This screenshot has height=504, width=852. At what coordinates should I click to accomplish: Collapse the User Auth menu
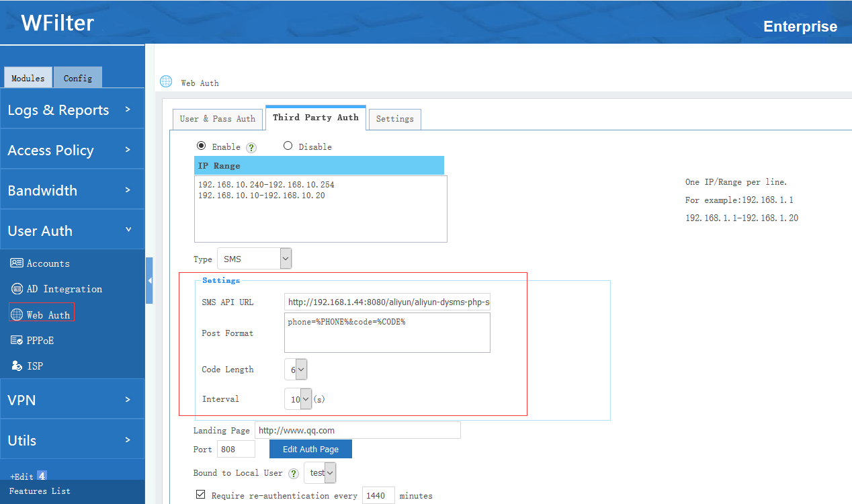click(x=72, y=231)
